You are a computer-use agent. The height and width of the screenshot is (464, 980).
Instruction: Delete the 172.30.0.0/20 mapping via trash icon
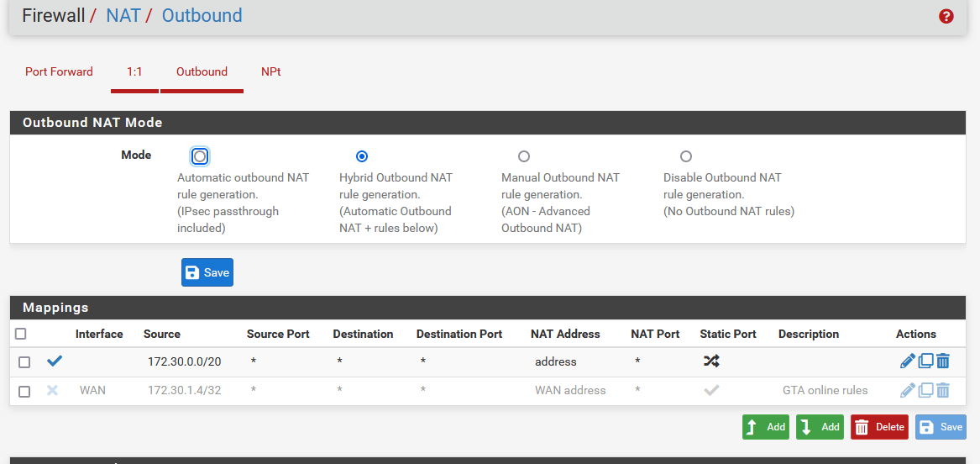943,361
